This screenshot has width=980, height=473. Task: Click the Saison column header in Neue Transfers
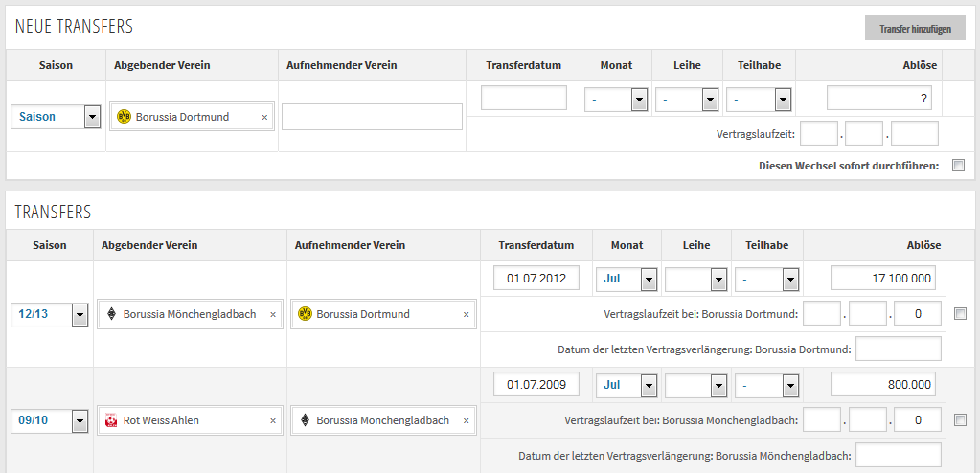point(56,65)
